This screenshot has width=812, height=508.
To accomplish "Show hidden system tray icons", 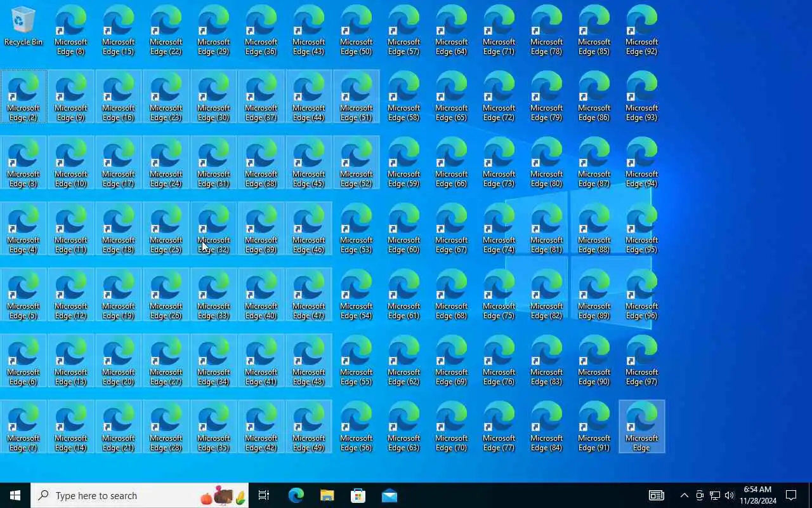I will tap(684, 495).
